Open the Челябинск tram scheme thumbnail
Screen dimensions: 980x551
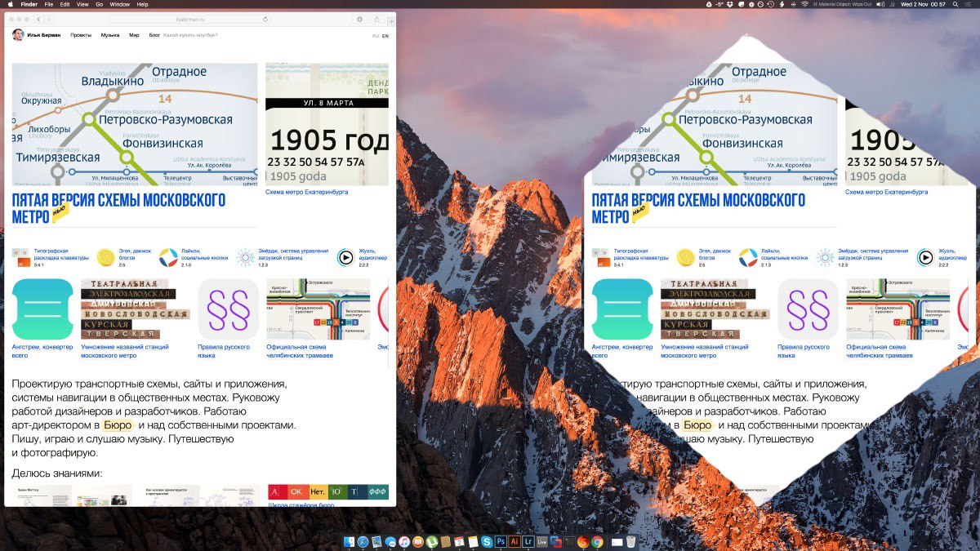coord(318,309)
